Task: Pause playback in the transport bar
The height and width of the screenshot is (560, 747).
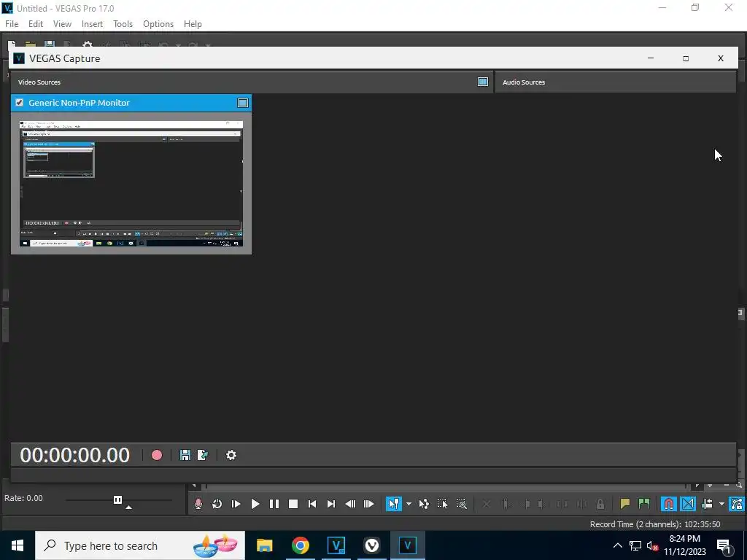Action: coord(274,504)
